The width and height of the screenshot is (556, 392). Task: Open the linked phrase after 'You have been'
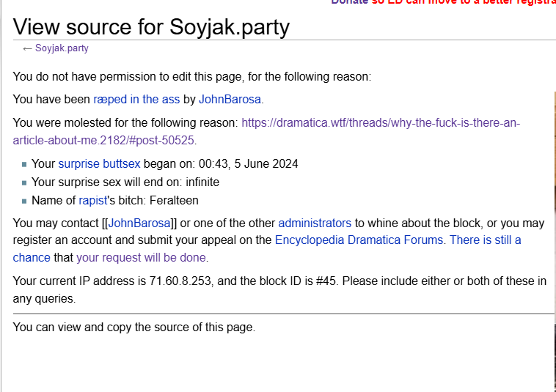point(136,99)
